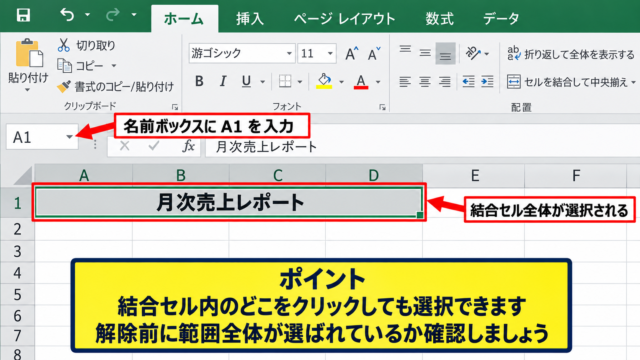Click the コピー copy button
This screenshot has width=640, height=360.
pos(81,65)
